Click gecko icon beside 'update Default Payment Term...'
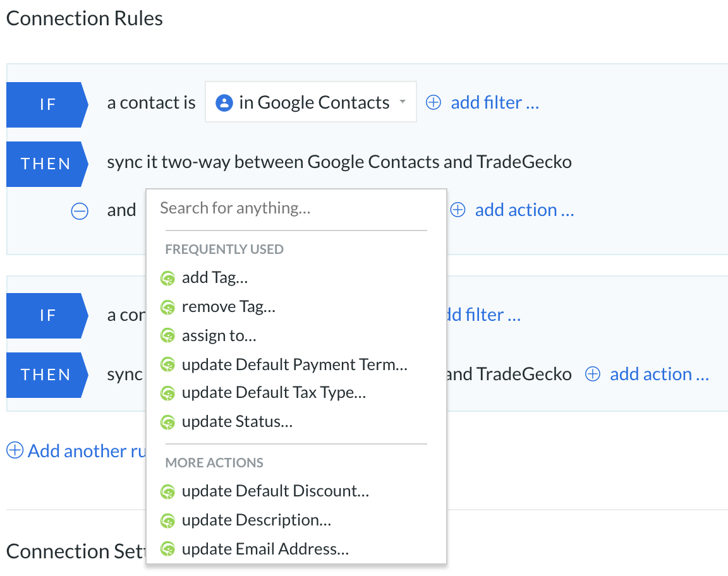 click(x=167, y=365)
